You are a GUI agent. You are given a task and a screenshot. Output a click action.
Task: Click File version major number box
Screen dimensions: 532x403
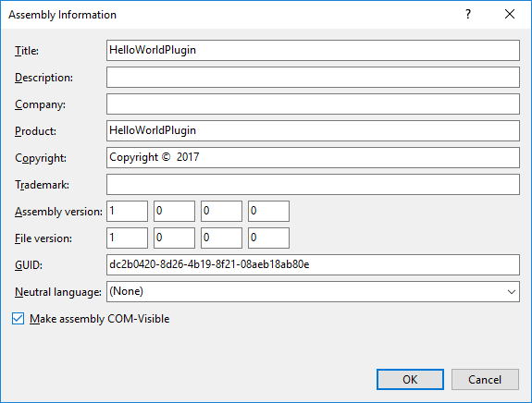[x=128, y=238]
